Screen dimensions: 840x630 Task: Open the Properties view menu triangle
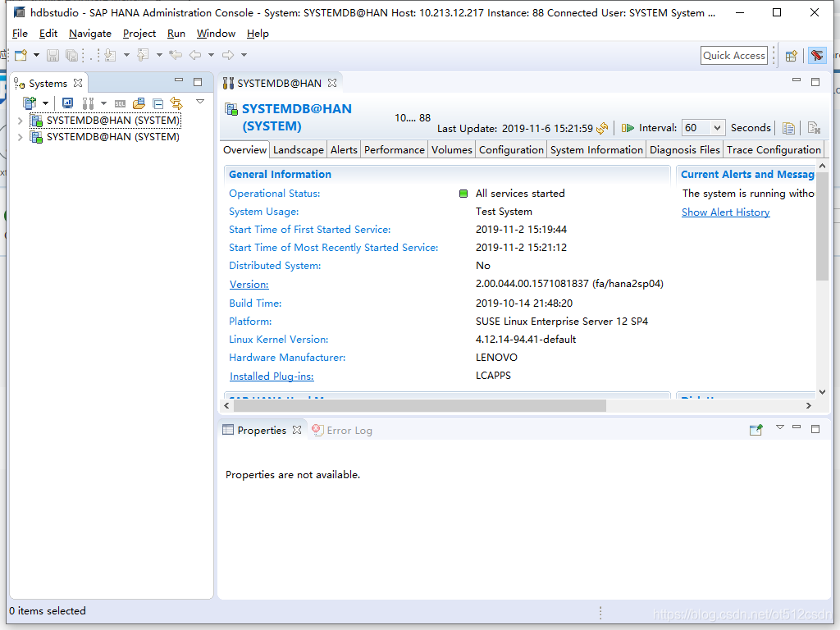[x=780, y=427]
